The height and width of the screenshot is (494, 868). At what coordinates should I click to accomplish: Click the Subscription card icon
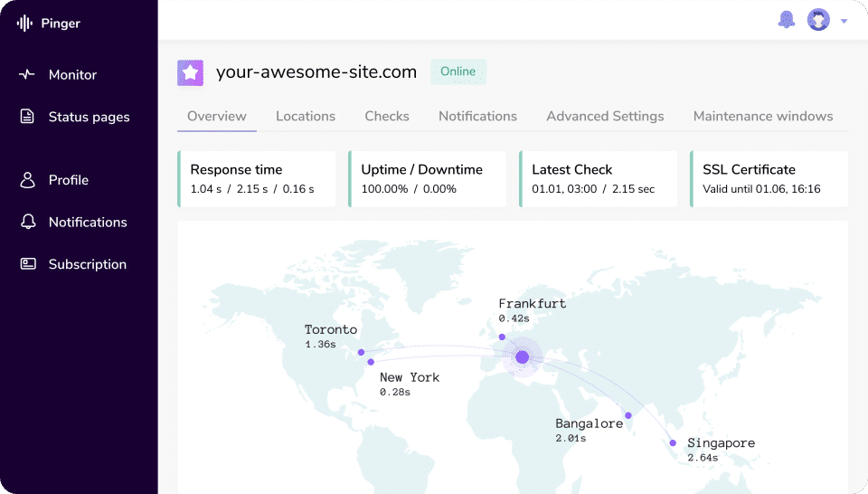coord(28,263)
